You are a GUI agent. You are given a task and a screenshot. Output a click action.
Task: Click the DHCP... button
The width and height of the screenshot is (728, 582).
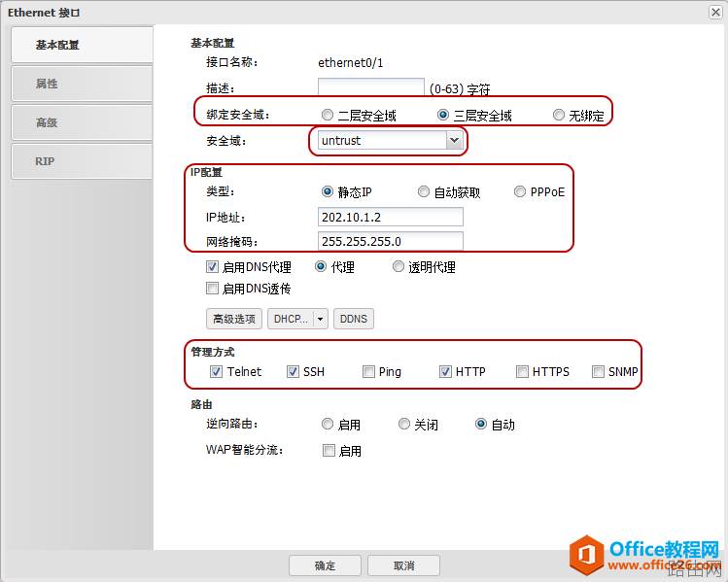click(x=291, y=319)
